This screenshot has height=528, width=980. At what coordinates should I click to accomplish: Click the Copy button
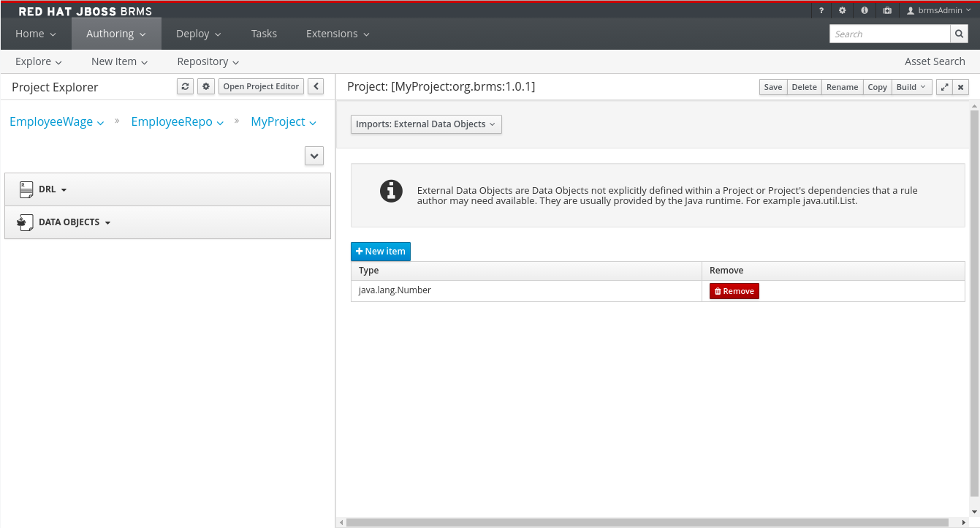coord(877,87)
